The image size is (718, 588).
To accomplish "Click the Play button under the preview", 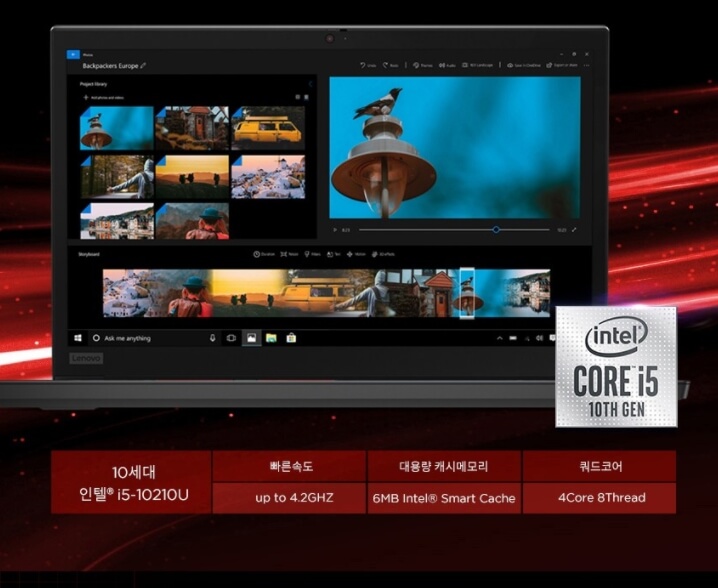I will pyautogui.click(x=335, y=230).
